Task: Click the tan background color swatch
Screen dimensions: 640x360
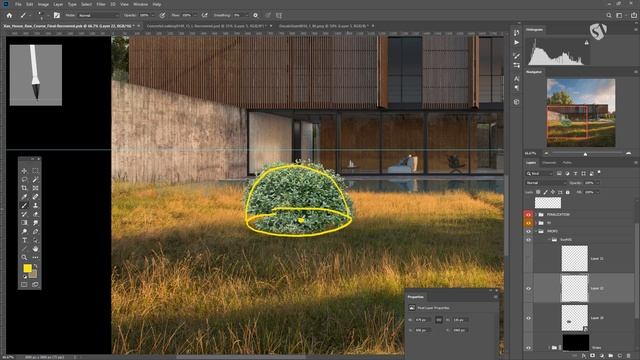Action: point(34,274)
